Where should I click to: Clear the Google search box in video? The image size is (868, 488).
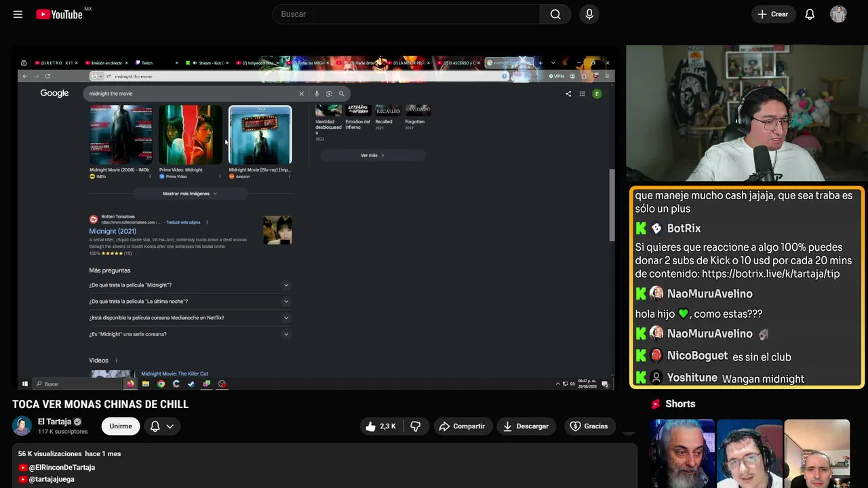(x=302, y=94)
